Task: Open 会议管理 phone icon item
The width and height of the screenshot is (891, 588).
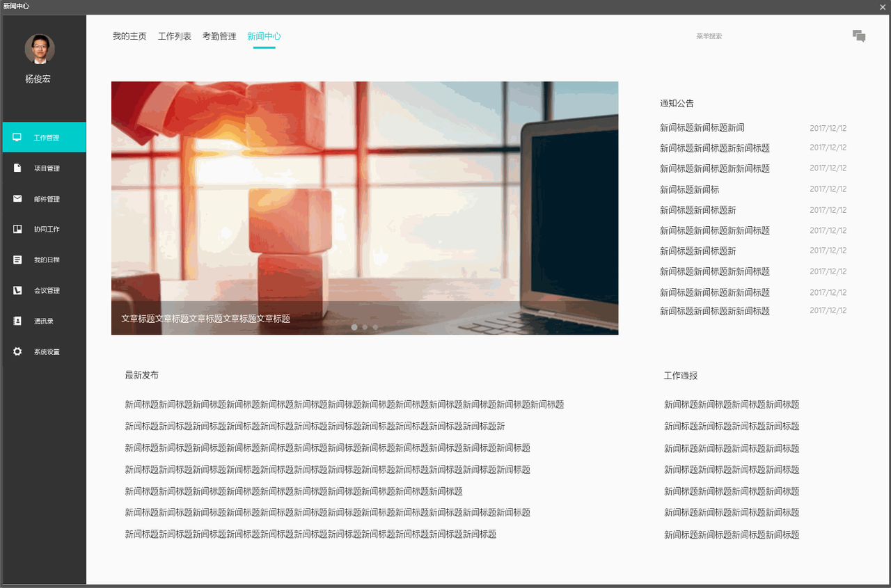Action: tap(45, 290)
